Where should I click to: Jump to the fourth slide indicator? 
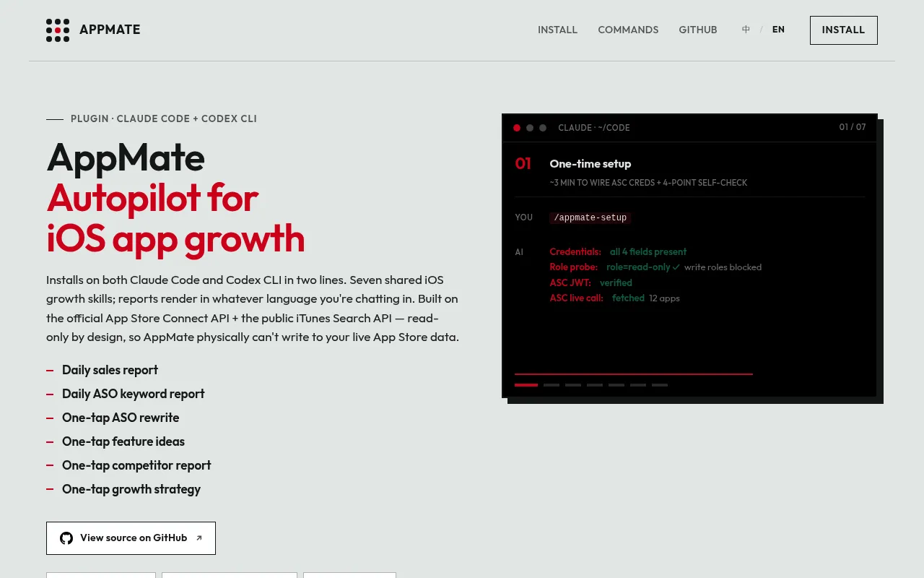click(595, 385)
